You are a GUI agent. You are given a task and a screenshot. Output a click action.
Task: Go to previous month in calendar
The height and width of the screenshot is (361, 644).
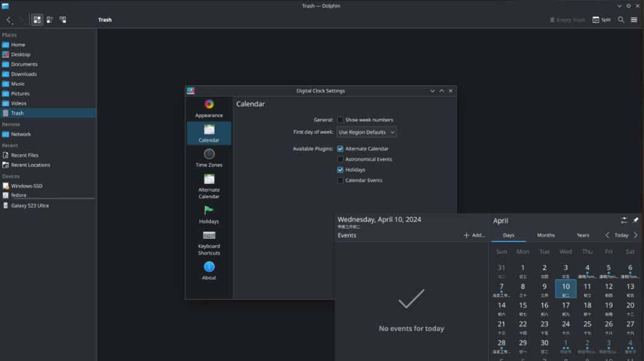click(607, 235)
